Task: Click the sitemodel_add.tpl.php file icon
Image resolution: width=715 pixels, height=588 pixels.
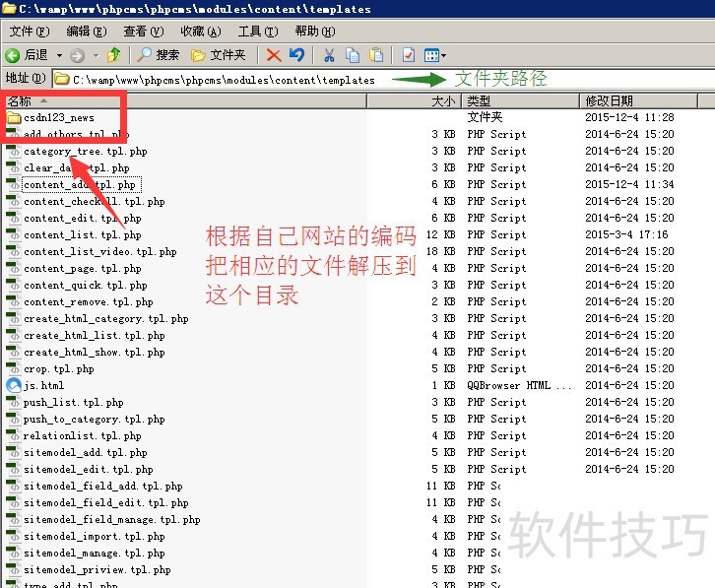Action: (x=13, y=453)
